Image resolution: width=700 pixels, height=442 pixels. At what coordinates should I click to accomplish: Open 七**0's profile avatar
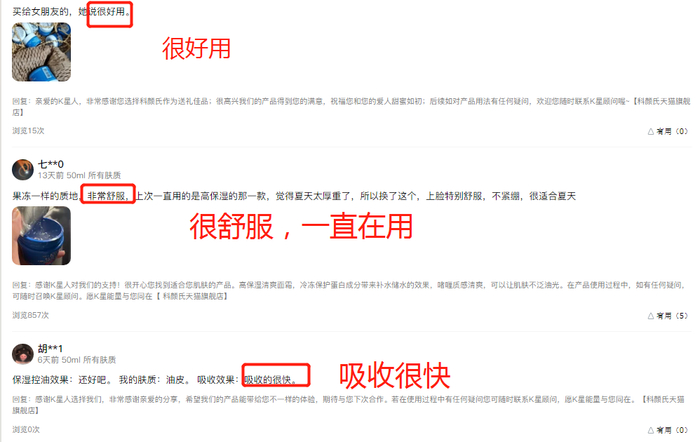(x=23, y=170)
